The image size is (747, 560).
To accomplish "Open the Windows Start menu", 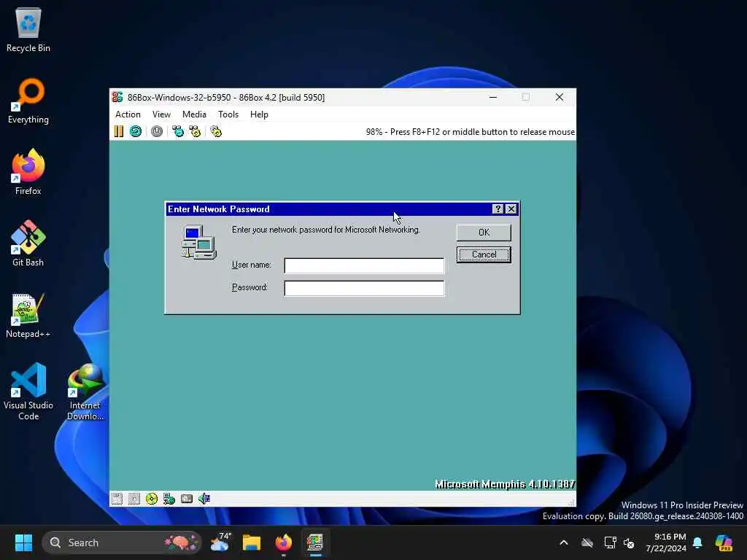I will (x=23, y=542).
